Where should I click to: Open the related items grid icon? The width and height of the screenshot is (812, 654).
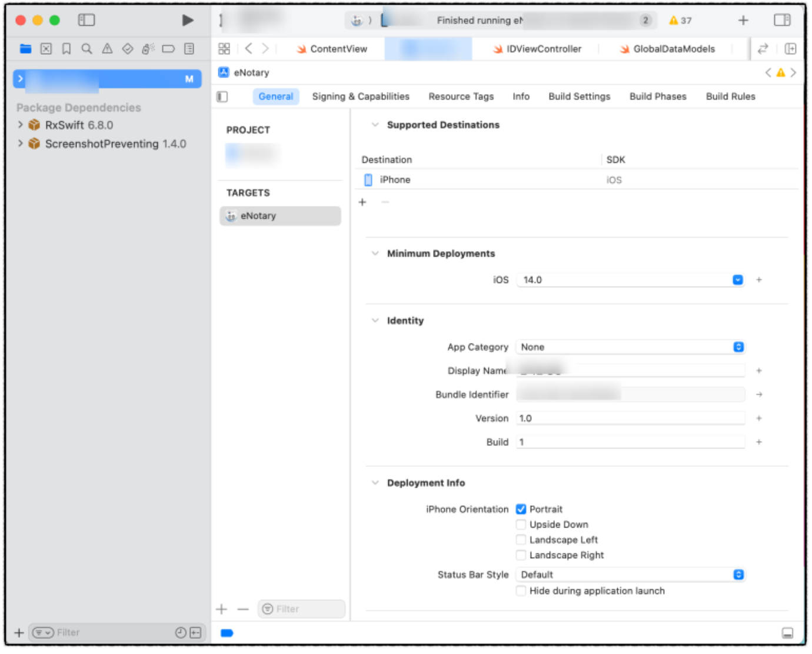pyautogui.click(x=224, y=49)
